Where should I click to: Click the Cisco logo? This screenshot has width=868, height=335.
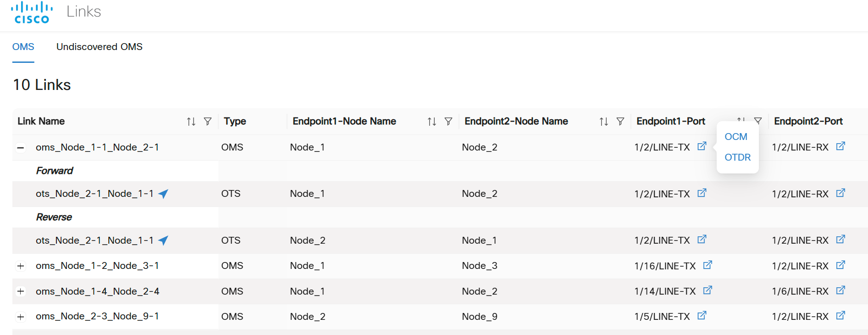click(x=32, y=12)
